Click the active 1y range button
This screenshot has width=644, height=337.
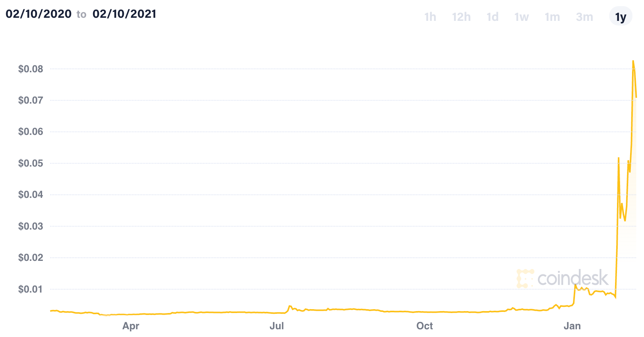coord(620,17)
